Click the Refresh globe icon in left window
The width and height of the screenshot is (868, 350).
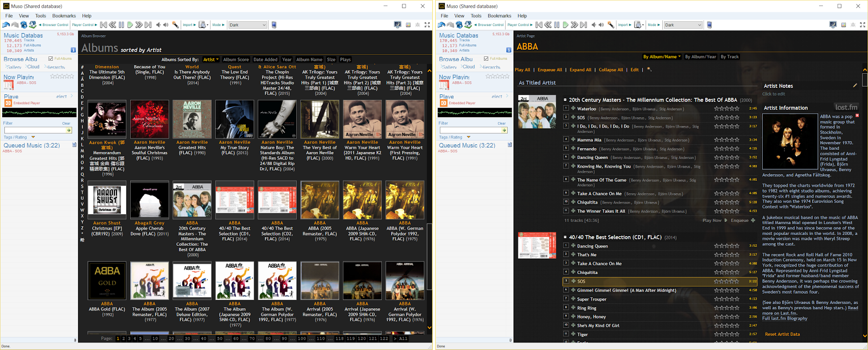(24, 25)
